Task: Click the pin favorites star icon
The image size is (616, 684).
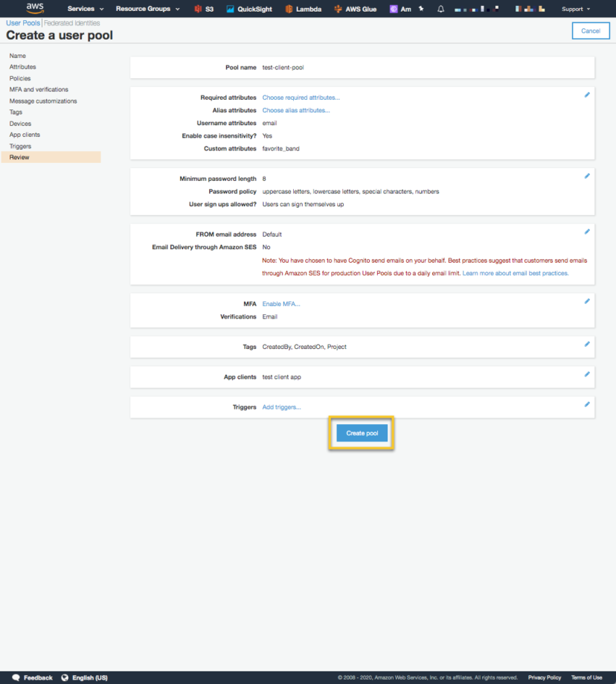Action: tap(422, 9)
